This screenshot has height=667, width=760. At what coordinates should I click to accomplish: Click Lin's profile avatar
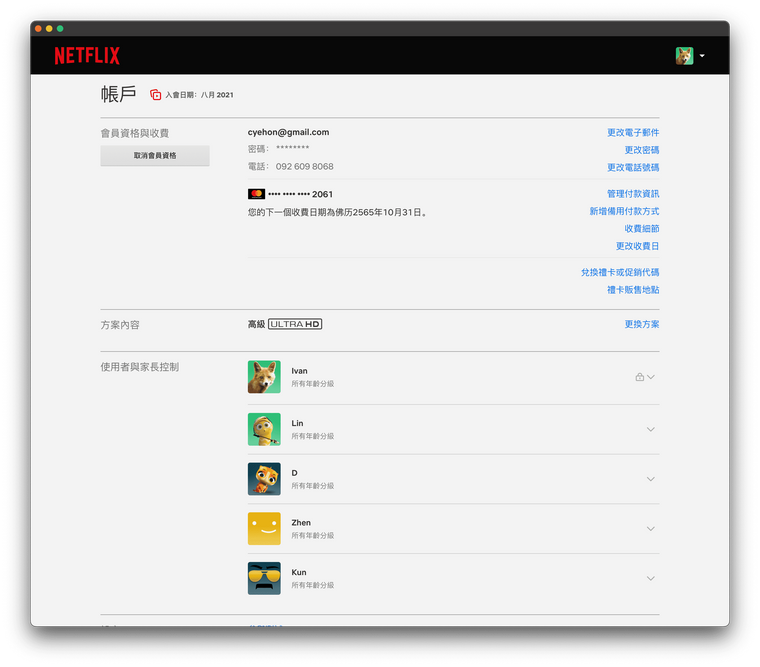(x=264, y=429)
